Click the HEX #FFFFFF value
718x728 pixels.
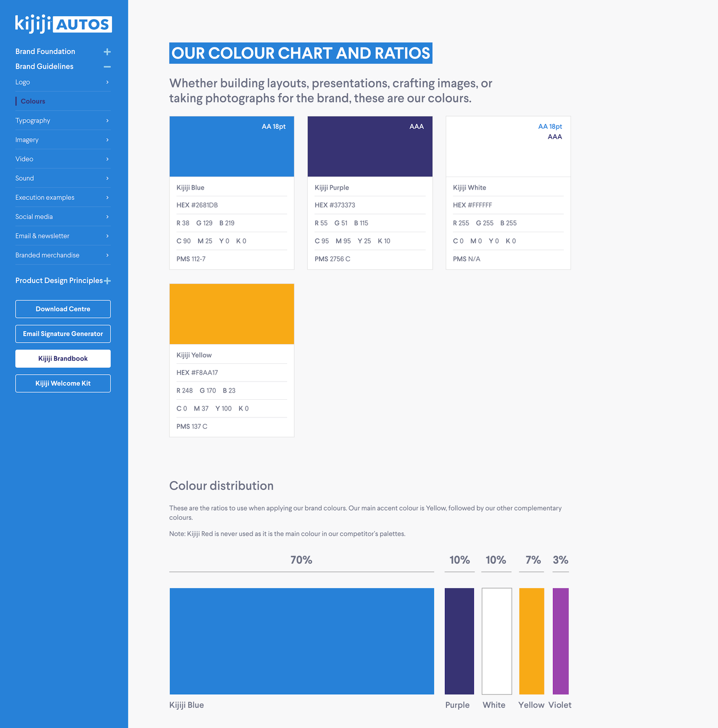pyautogui.click(x=472, y=205)
